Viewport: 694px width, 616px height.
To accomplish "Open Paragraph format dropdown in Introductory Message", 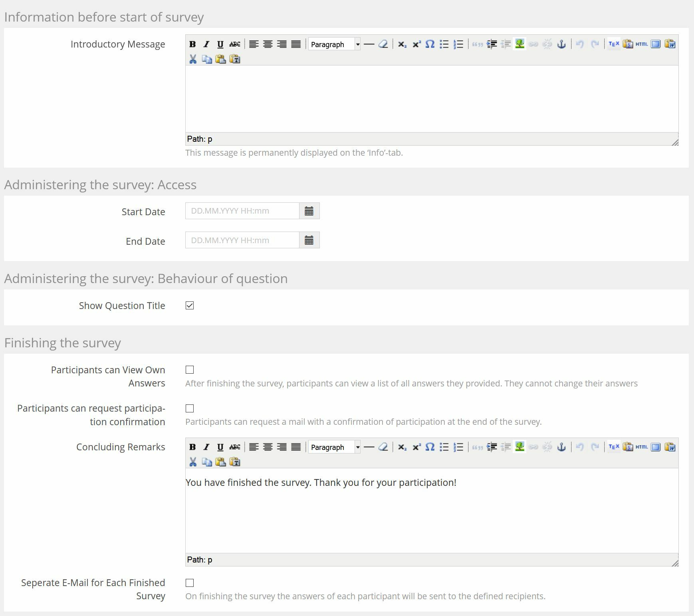I will coord(334,44).
